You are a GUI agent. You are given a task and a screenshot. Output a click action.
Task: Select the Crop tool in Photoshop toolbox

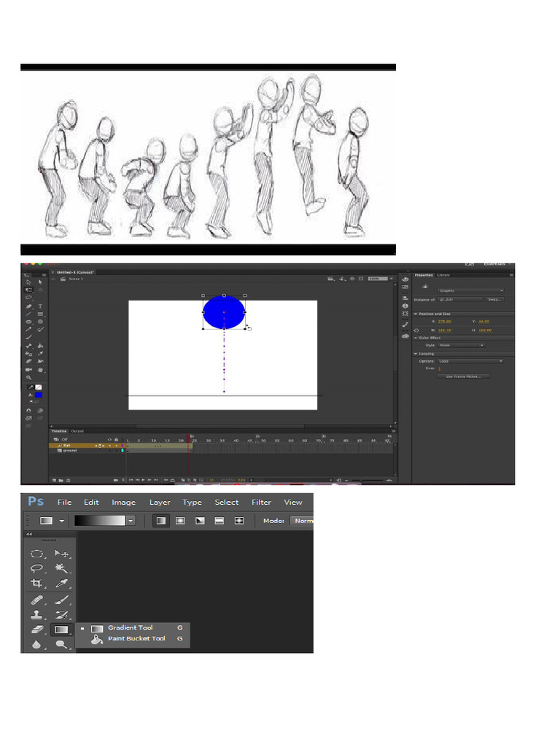pos(36,583)
